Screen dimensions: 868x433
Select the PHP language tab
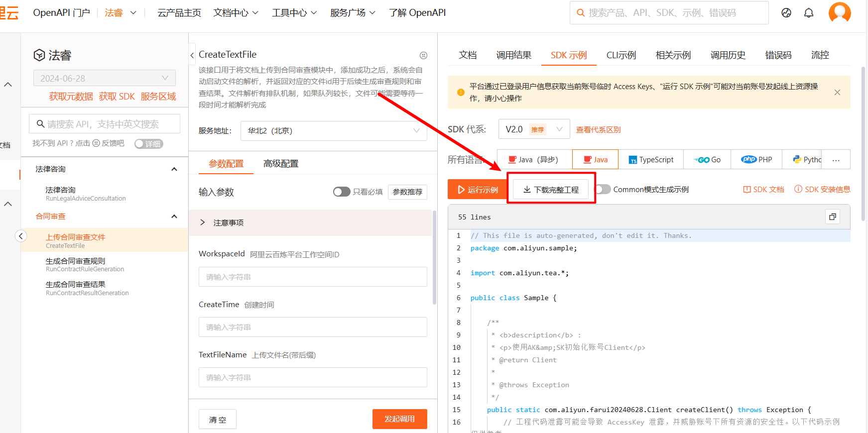[756, 160]
